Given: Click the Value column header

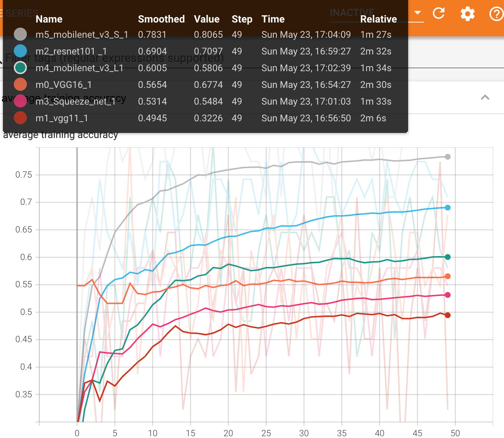Looking at the screenshot, I should (207, 19).
